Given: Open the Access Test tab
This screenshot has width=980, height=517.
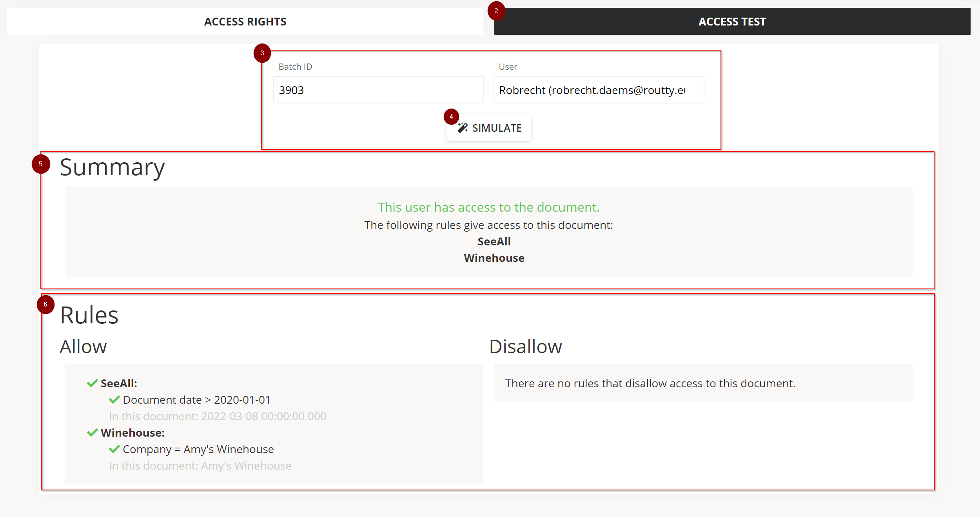Looking at the screenshot, I should 732,22.
